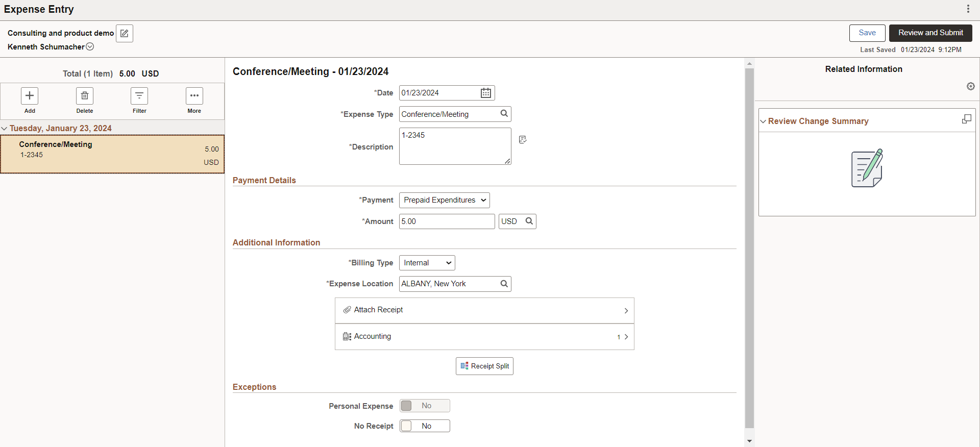The image size is (980, 447).
Task: Click the 'Payment Details' section heading
Action: coord(264,180)
